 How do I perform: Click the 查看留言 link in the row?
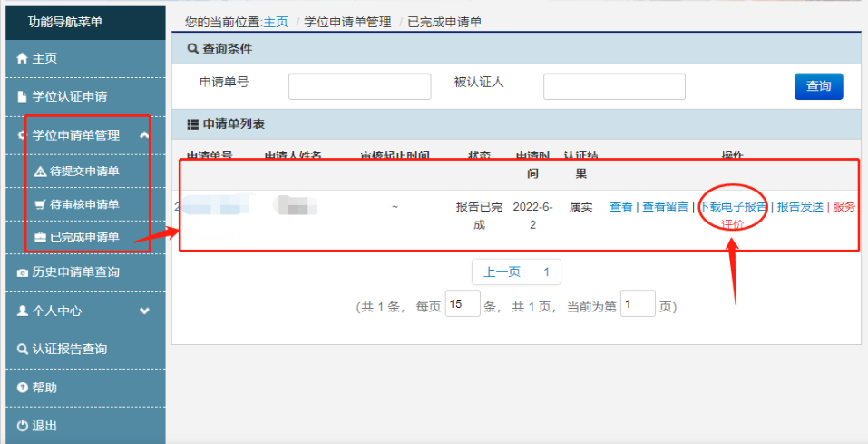coord(665,207)
